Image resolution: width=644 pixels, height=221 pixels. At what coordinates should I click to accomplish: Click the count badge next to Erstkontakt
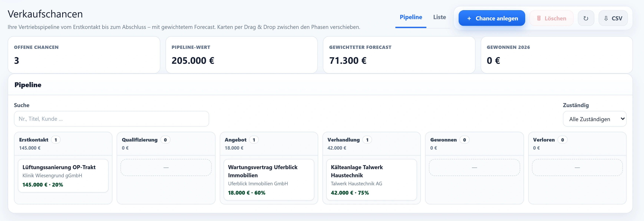tap(56, 140)
